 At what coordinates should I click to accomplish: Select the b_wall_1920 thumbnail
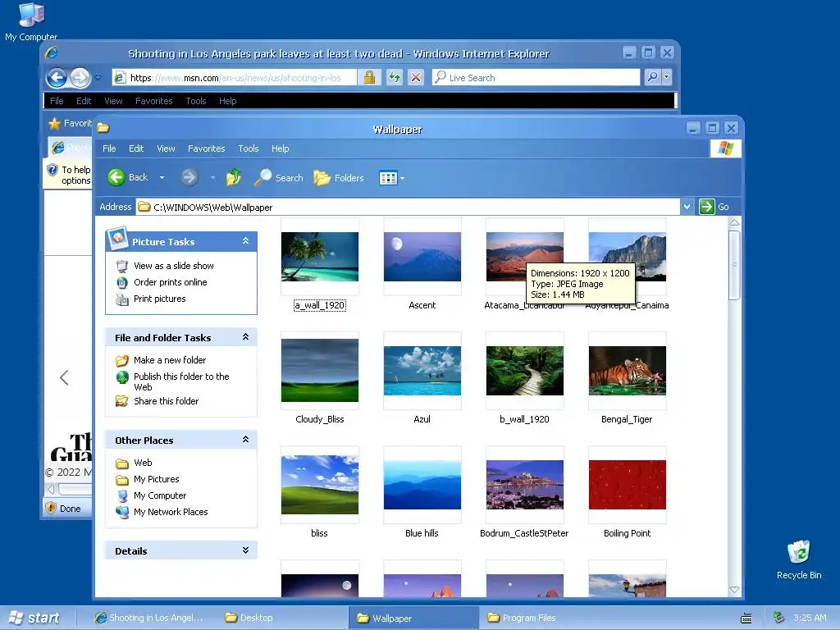[x=525, y=371]
